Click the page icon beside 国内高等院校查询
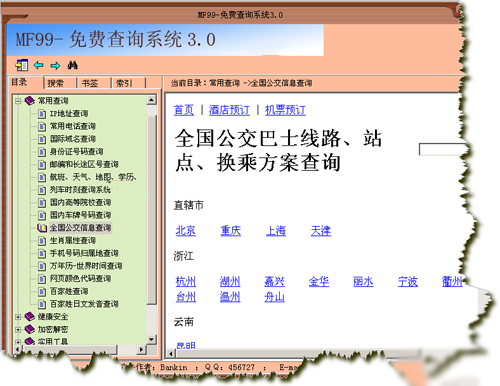The image size is (500, 386). pos(42,203)
